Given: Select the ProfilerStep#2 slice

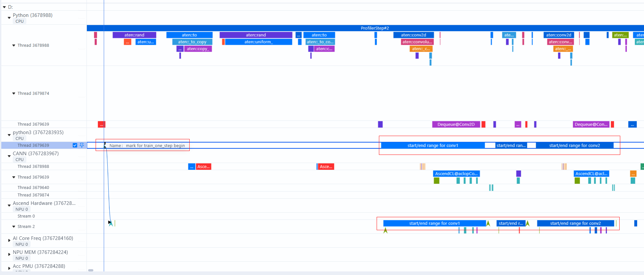Looking at the screenshot, I should pos(365,28).
